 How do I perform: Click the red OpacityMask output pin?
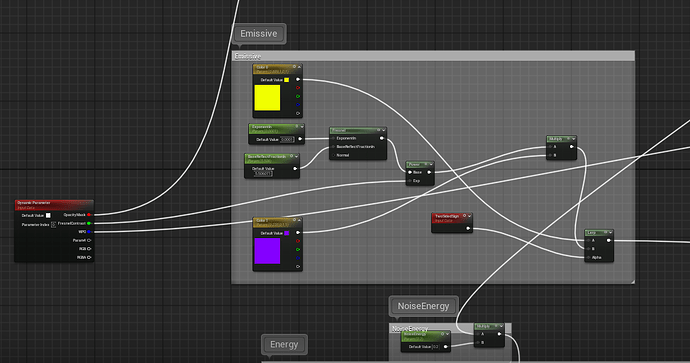pos(89,215)
